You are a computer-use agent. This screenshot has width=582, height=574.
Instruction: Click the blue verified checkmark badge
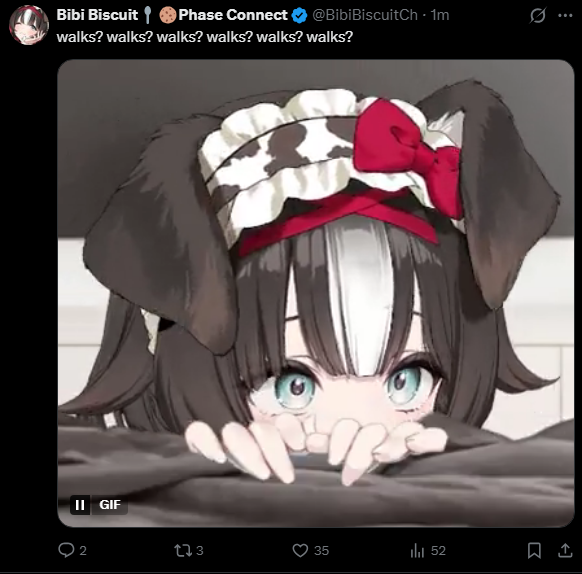point(299,15)
